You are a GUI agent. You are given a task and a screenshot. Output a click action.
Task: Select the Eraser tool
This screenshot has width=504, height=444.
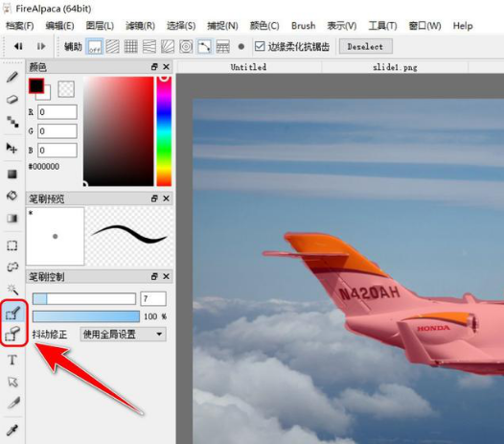12,100
